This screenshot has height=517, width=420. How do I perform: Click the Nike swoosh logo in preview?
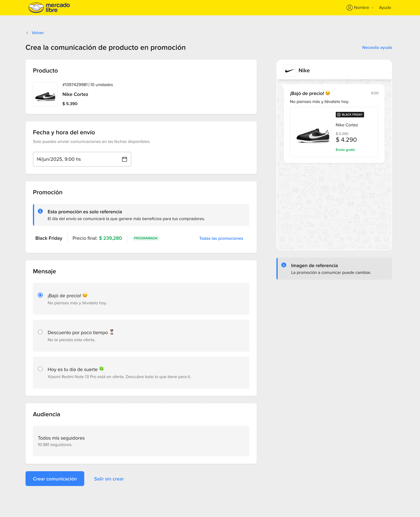click(290, 71)
